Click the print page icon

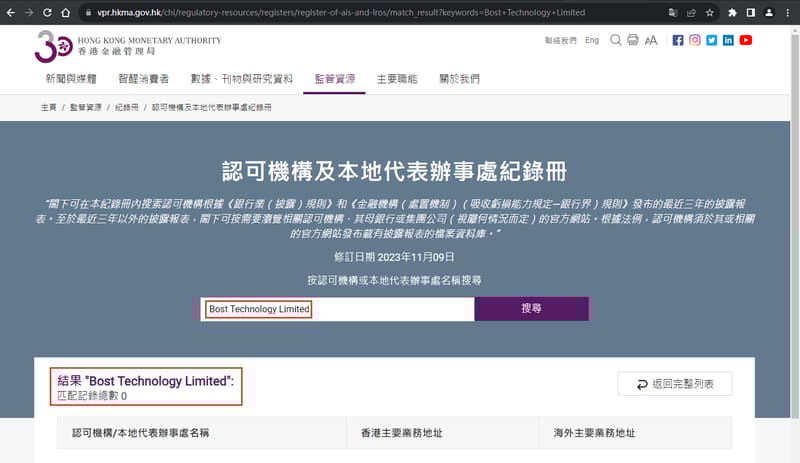coord(633,40)
